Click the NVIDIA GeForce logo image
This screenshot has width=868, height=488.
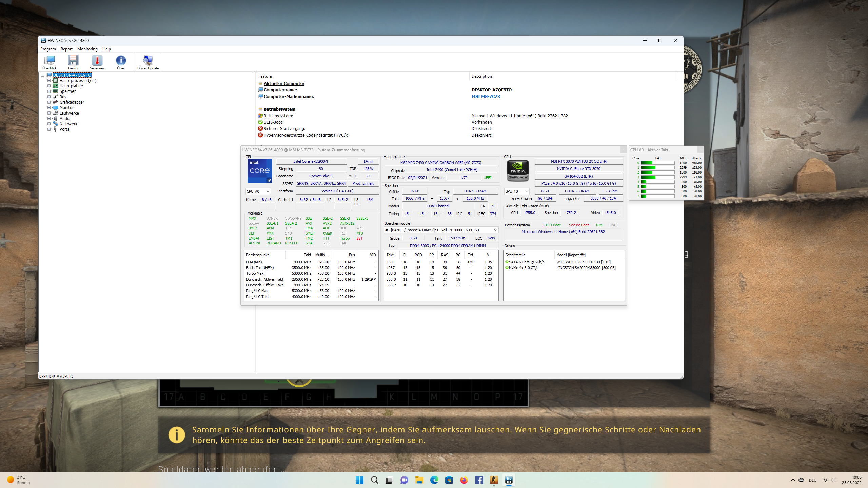coord(518,171)
